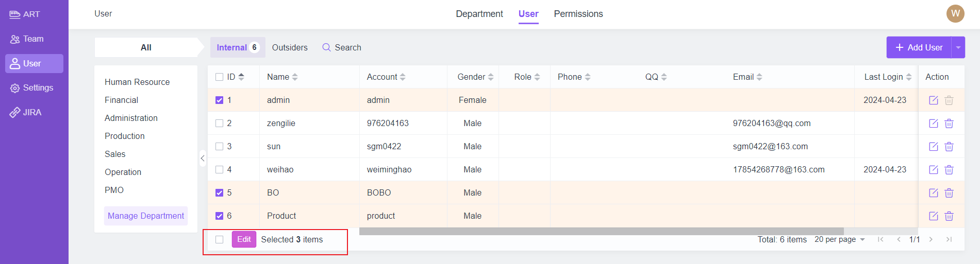Uncheck the checkbox for user ID 5
The image size is (980, 264).
(x=220, y=193)
